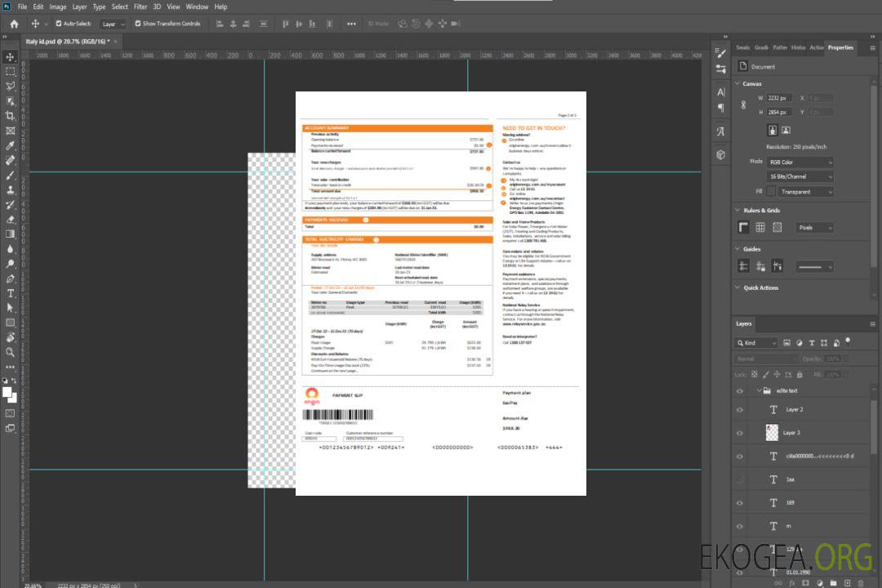
Task: Uncheck Show Transform Controls
Action: 138,24
